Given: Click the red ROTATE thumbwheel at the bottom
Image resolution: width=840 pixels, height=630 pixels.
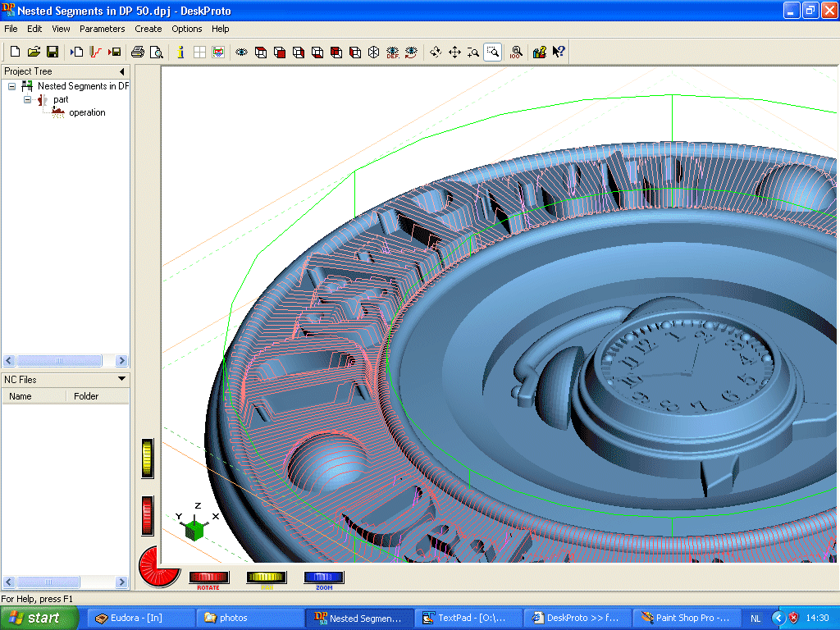Looking at the screenshot, I should (208, 577).
